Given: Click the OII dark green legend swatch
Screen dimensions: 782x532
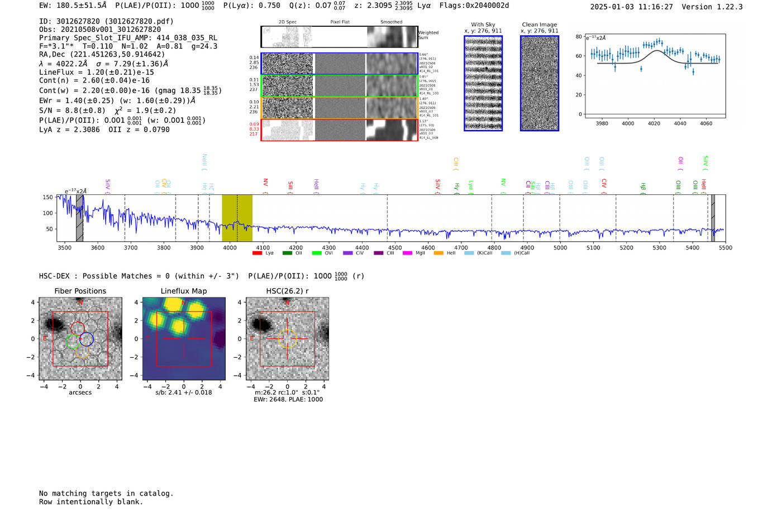Looking at the screenshot, I should pos(287,253).
